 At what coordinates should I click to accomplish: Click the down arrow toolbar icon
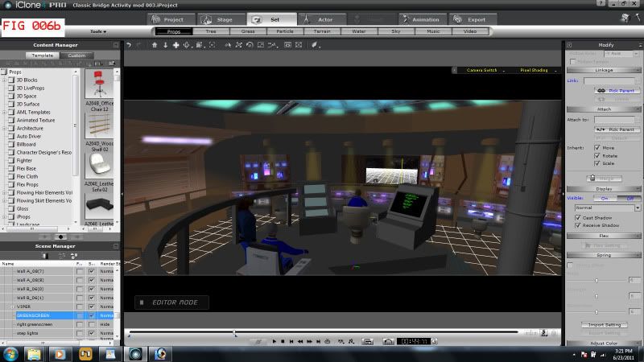165,45
